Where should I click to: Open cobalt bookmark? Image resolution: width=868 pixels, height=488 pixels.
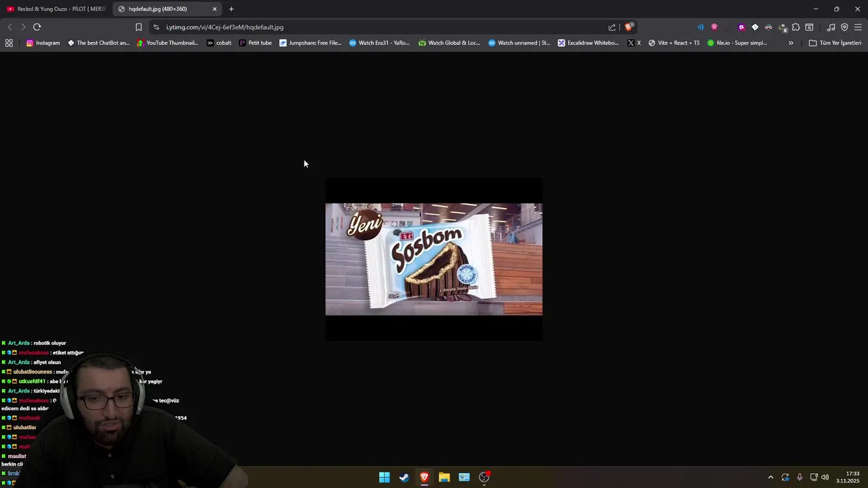219,43
